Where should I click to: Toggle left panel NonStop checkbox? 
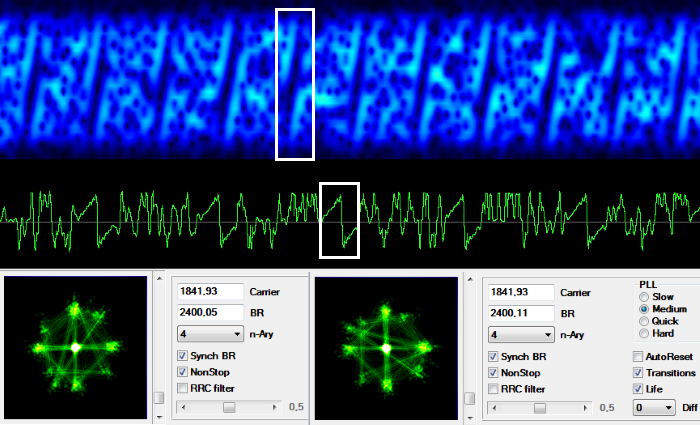coord(182,372)
